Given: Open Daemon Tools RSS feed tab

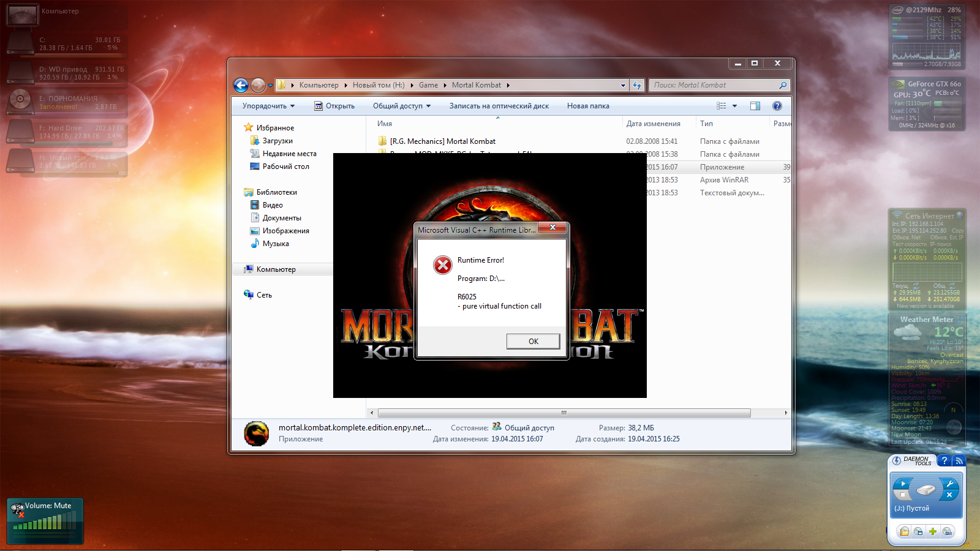Looking at the screenshot, I should tap(959, 460).
